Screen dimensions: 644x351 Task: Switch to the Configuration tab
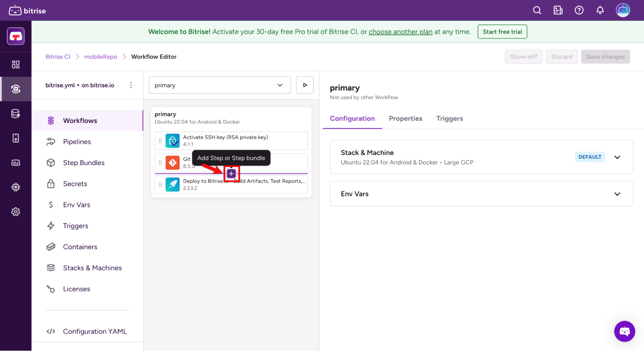tap(352, 119)
